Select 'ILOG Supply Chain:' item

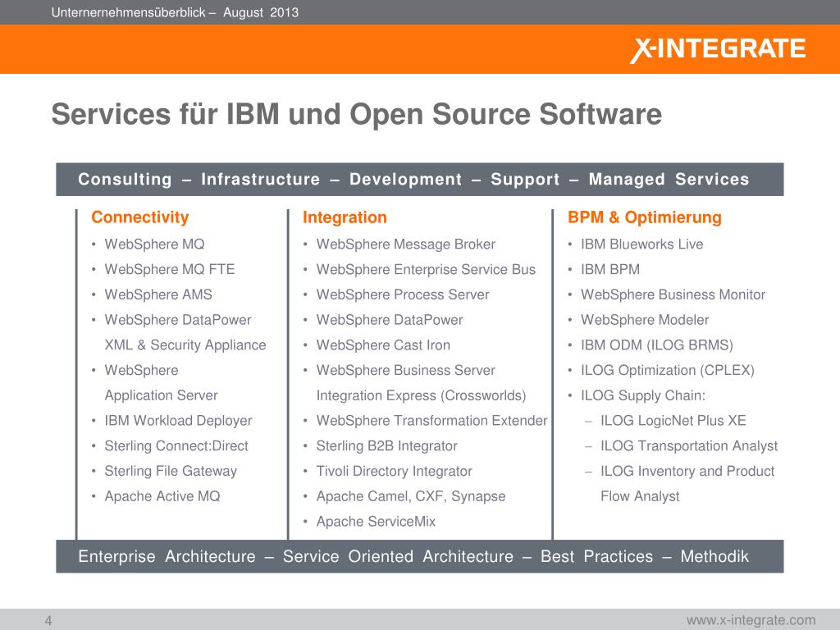click(x=643, y=395)
